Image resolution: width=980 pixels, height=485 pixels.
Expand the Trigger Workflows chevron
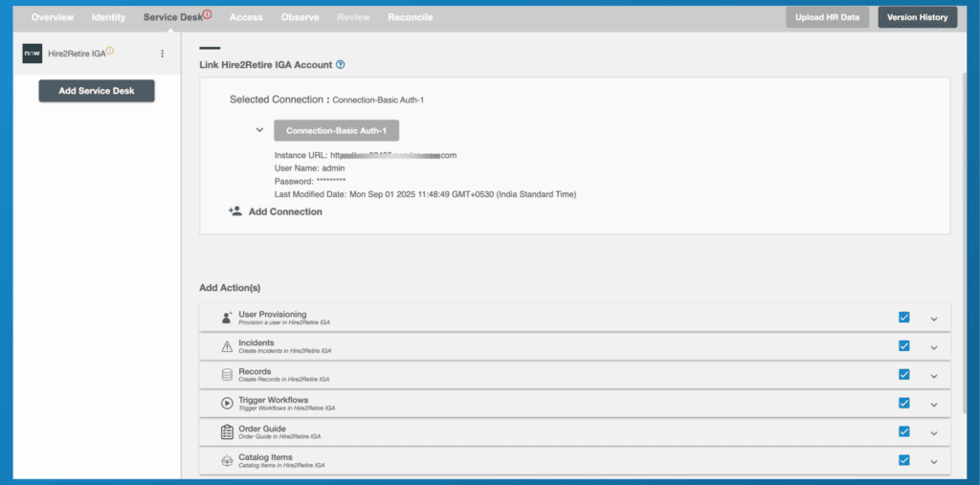click(934, 405)
